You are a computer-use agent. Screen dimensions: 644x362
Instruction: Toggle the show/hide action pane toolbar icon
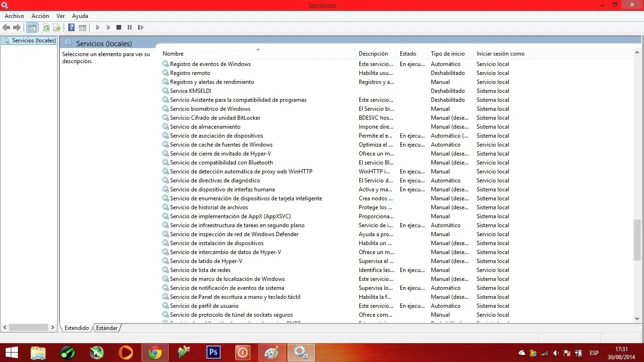coord(83,28)
